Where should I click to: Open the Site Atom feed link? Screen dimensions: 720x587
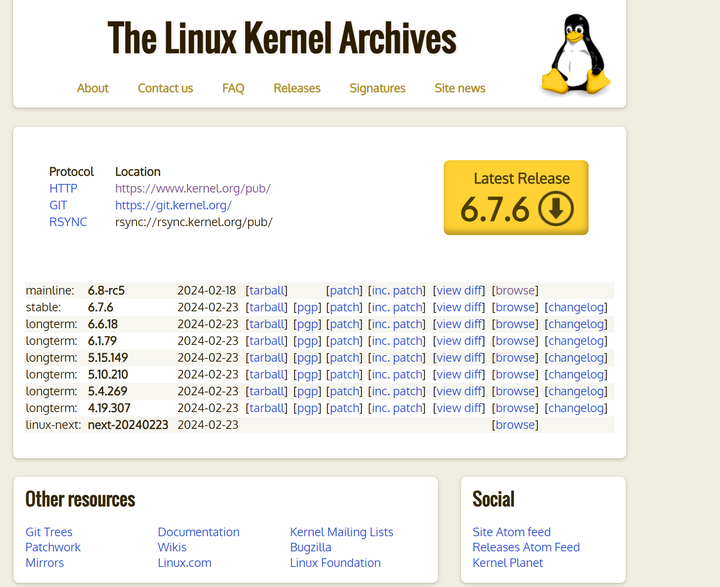pos(512,532)
